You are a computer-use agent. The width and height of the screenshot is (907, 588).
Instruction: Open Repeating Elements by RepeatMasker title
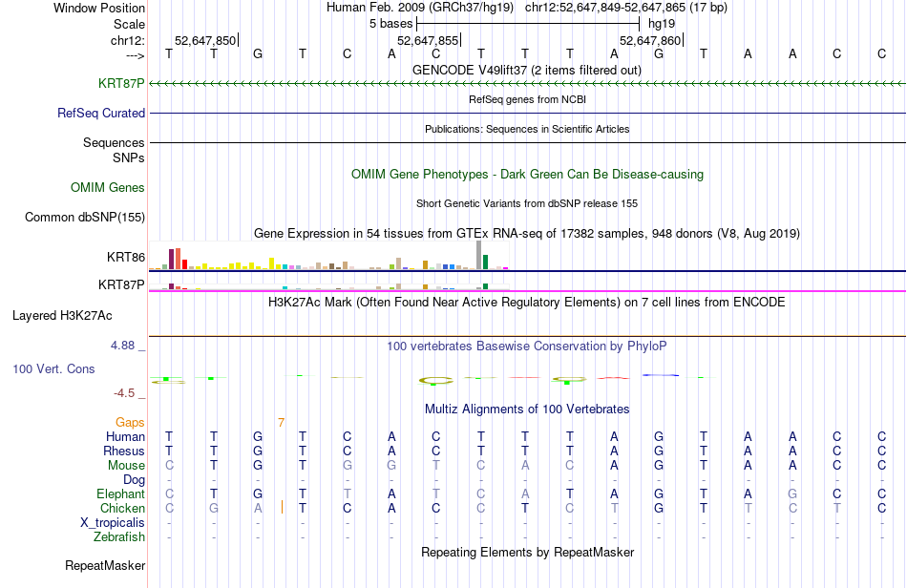(527, 552)
